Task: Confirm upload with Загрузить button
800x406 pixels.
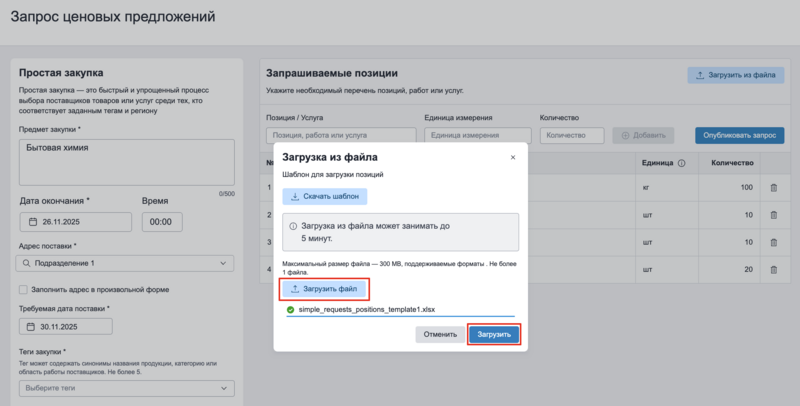Action: (x=494, y=335)
